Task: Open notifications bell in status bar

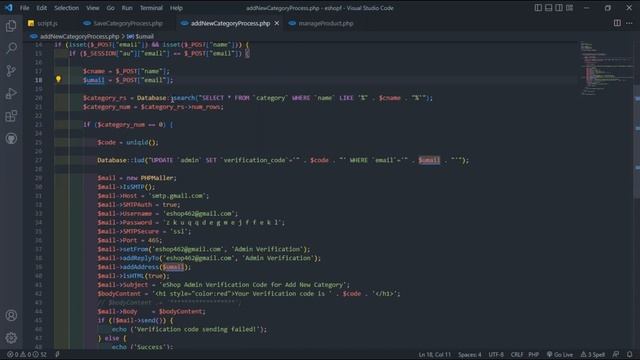Action: 630,354
